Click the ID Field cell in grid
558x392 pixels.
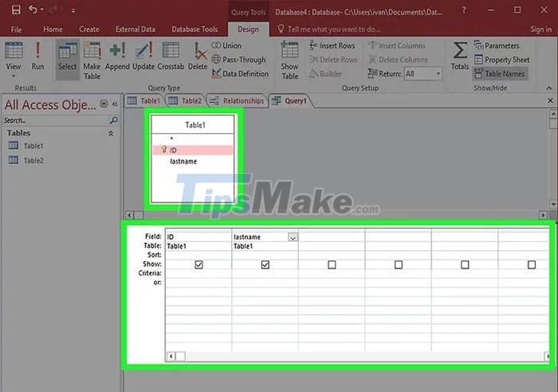[x=198, y=237]
